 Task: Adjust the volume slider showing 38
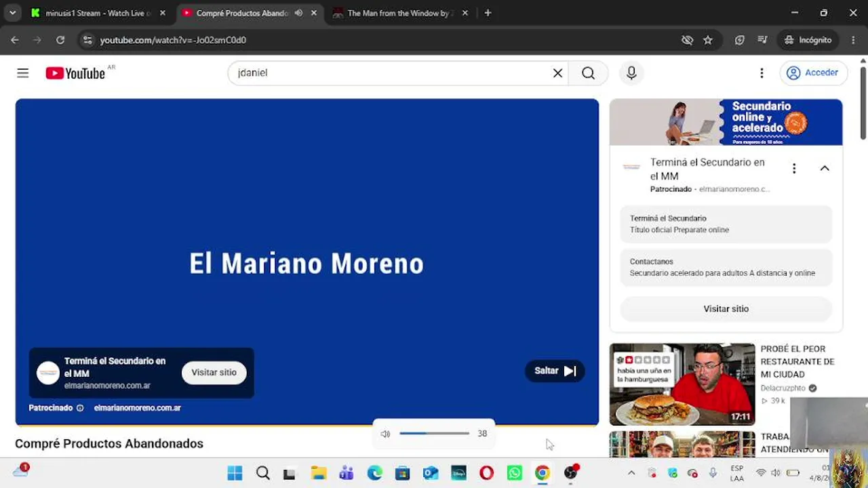click(434, 434)
